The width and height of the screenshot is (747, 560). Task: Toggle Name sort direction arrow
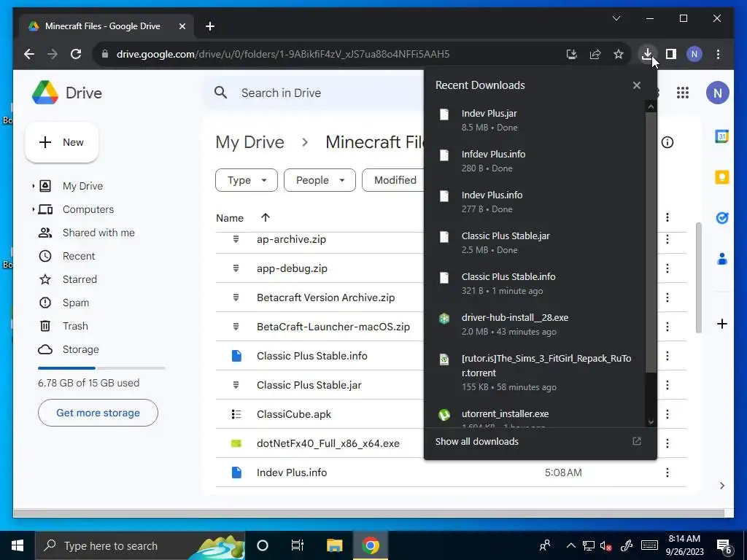(x=266, y=217)
